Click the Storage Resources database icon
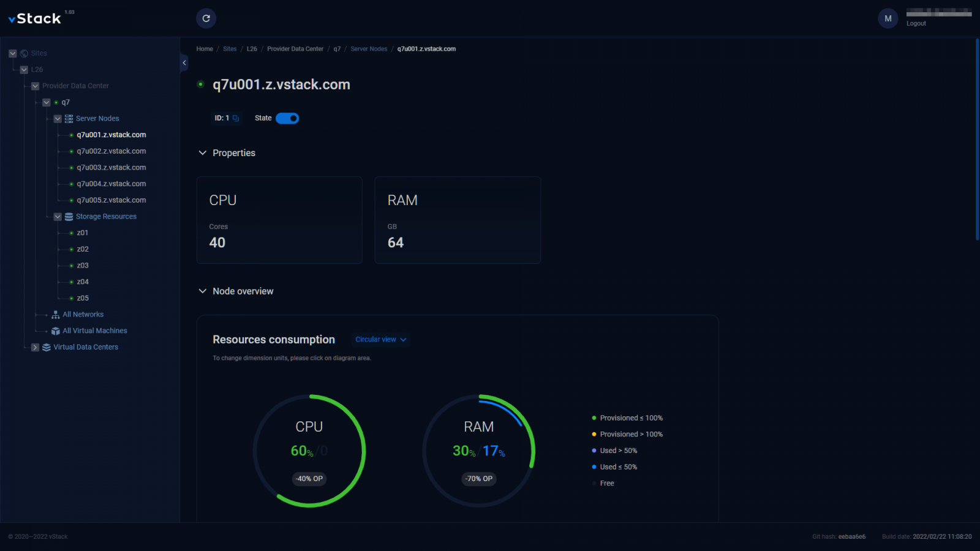Screen dimensions: 980x551 [69, 217]
